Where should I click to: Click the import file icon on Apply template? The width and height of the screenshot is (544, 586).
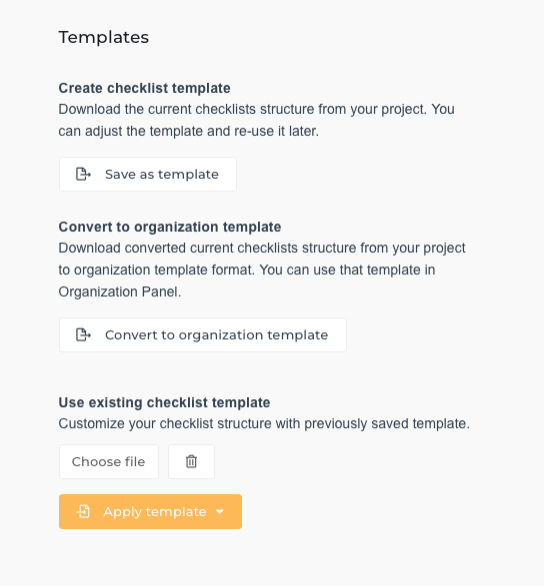click(83, 512)
